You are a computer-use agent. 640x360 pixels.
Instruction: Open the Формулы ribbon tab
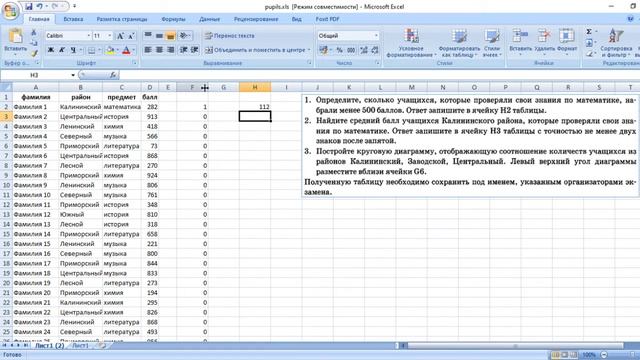tap(173, 19)
